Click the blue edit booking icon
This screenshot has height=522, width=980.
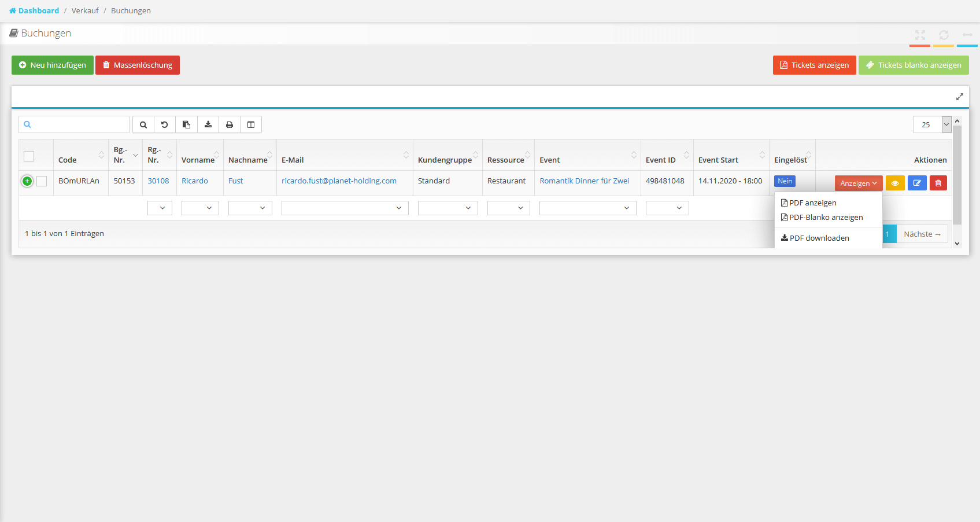[917, 183]
